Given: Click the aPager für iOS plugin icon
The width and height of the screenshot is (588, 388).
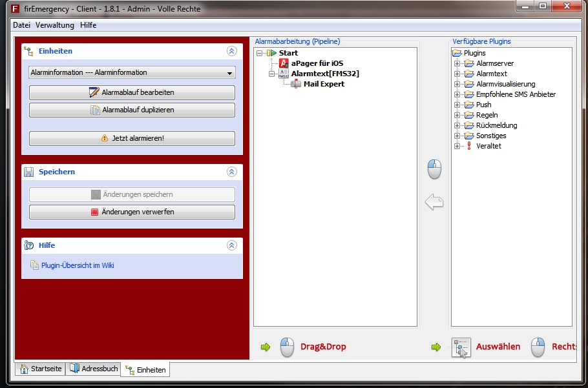Looking at the screenshot, I should (x=284, y=63).
